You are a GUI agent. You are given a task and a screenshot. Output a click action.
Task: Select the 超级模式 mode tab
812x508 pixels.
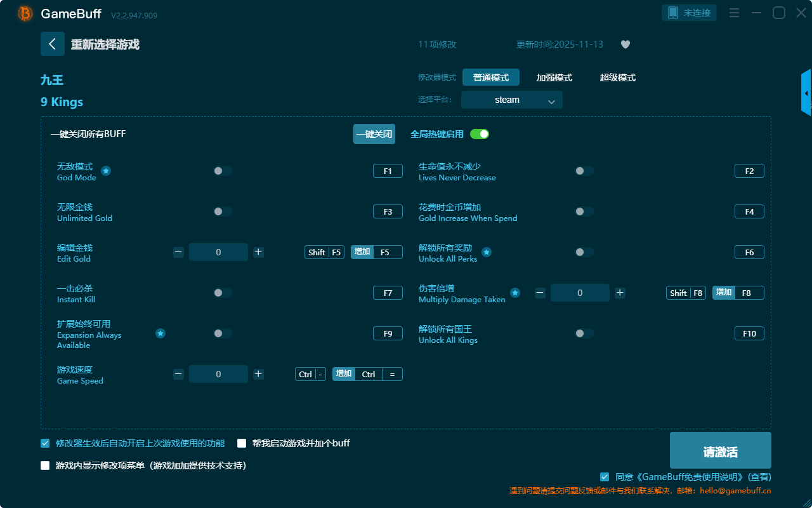click(x=617, y=77)
